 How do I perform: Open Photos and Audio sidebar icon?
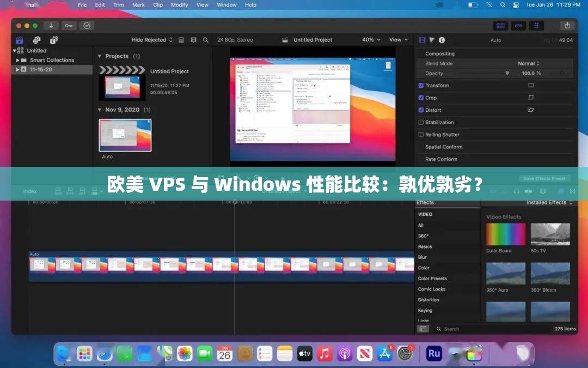click(37, 40)
